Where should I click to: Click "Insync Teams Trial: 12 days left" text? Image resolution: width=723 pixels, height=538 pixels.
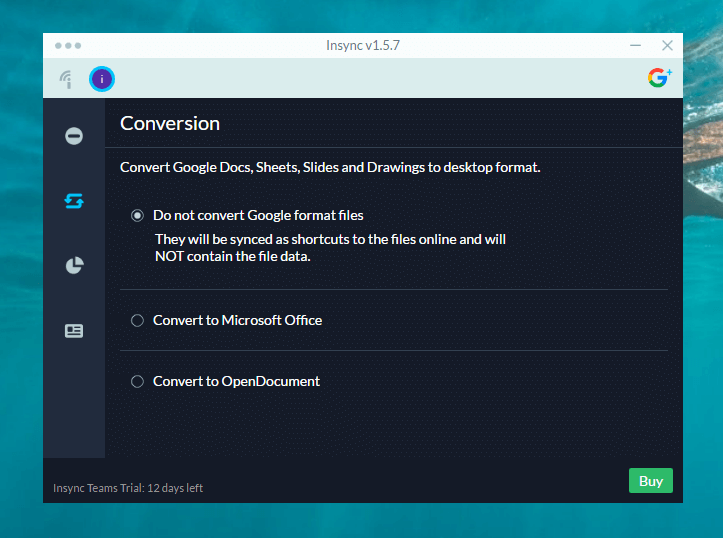coord(128,488)
